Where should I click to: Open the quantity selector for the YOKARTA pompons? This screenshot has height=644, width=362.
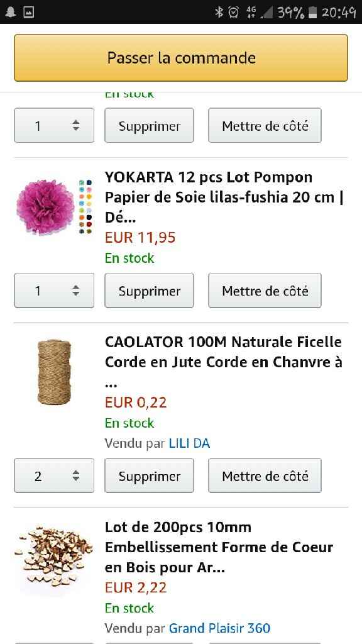(54, 290)
